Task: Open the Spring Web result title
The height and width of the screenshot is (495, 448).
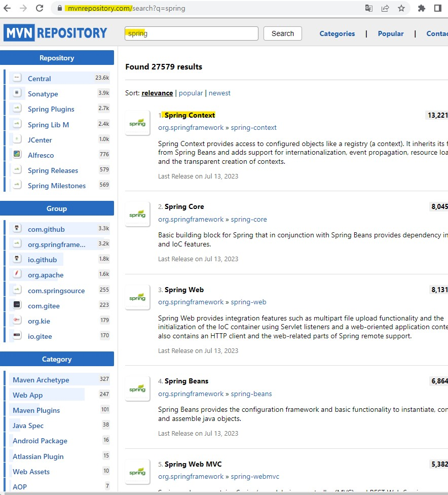Action: (184, 290)
